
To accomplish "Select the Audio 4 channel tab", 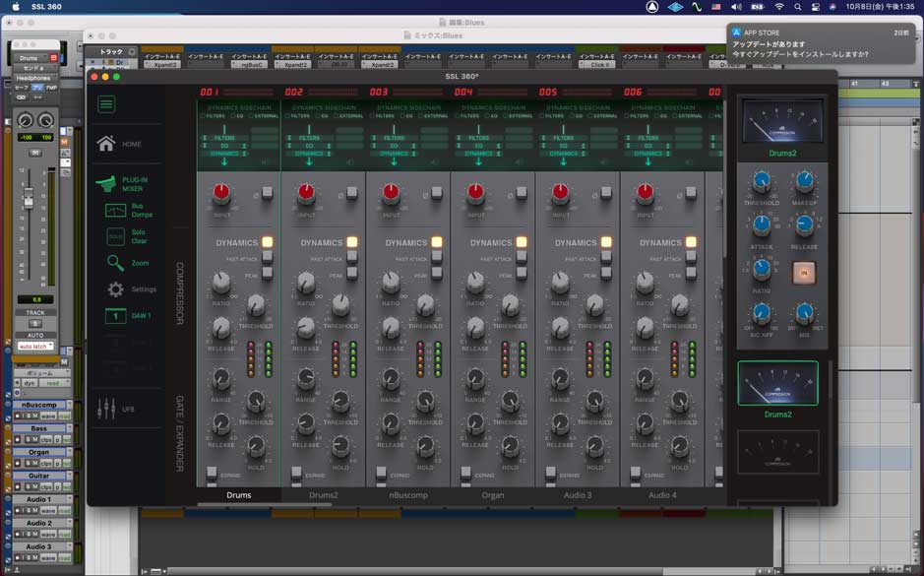I will click(662, 495).
